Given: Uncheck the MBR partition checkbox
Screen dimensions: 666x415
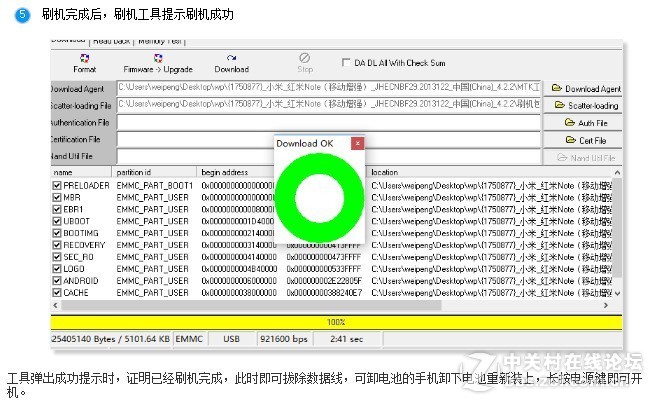Looking at the screenshot, I should tap(57, 198).
